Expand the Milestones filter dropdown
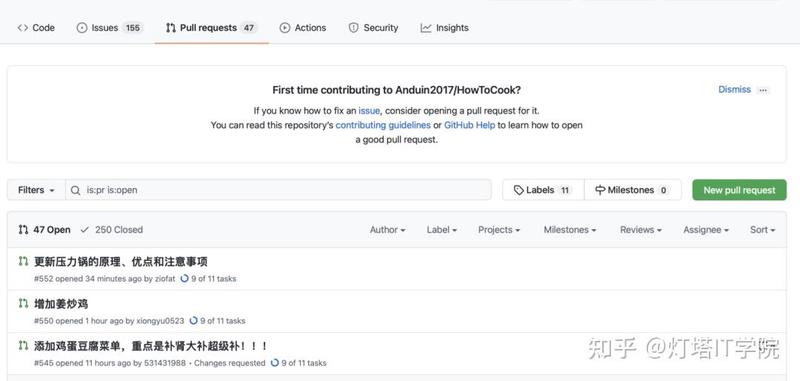The height and width of the screenshot is (381, 800). pos(569,230)
